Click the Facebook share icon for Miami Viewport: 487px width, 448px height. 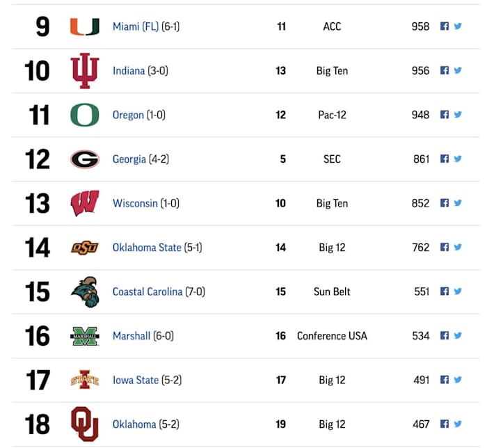(x=445, y=26)
